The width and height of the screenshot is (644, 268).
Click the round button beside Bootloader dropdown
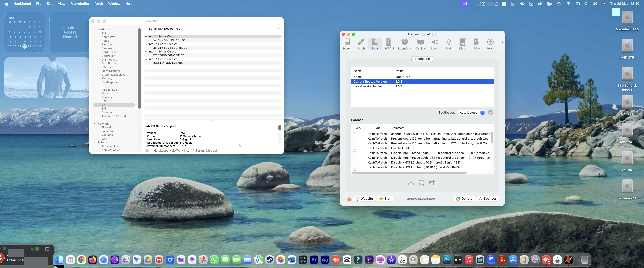point(490,113)
